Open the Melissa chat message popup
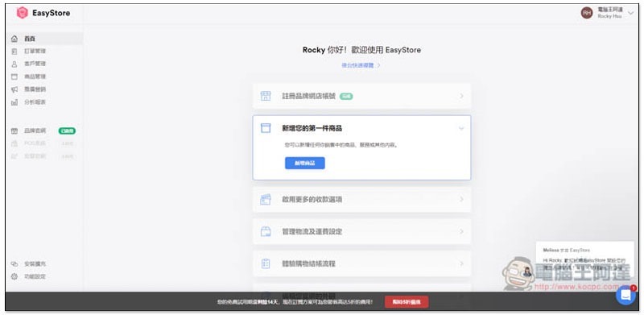This screenshot has height=315, width=644. click(584, 259)
